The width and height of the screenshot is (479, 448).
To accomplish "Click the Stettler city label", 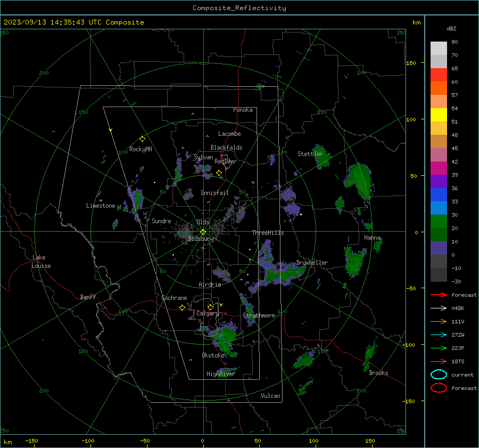I will click(310, 154).
